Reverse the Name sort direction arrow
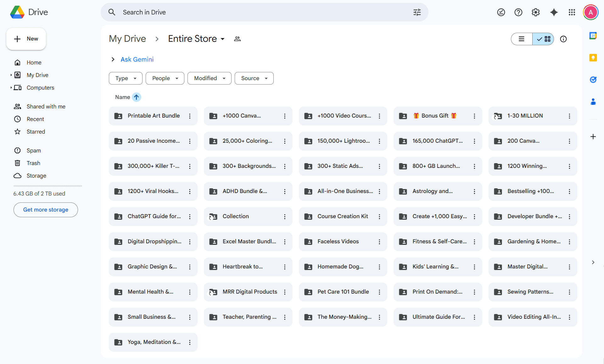The height and width of the screenshot is (364, 604). (137, 97)
